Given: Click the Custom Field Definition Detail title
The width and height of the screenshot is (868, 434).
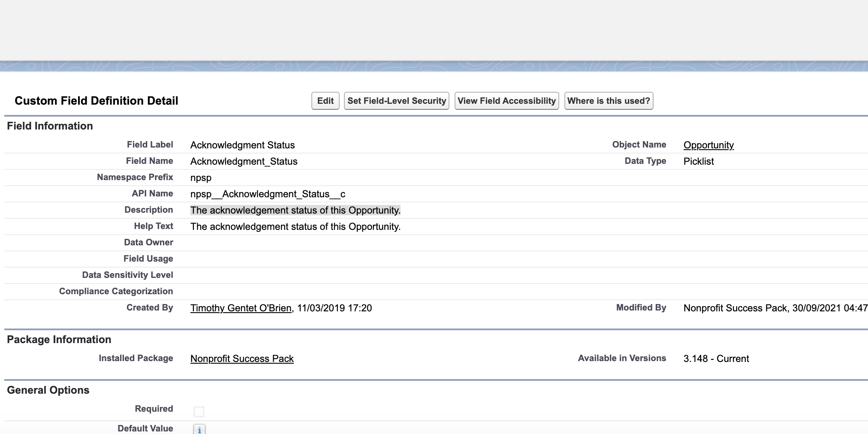Looking at the screenshot, I should [96, 101].
